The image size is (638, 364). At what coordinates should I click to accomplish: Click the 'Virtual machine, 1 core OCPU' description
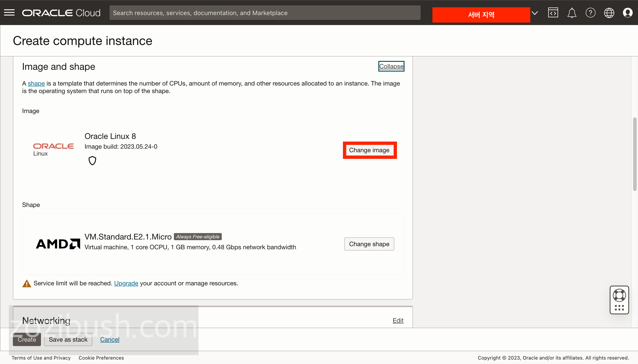190,247
